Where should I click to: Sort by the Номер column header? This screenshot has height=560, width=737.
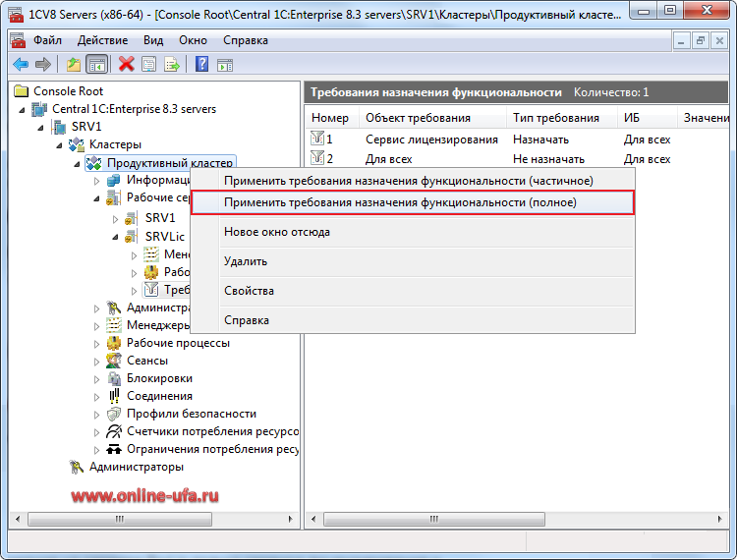(x=332, y=118)
